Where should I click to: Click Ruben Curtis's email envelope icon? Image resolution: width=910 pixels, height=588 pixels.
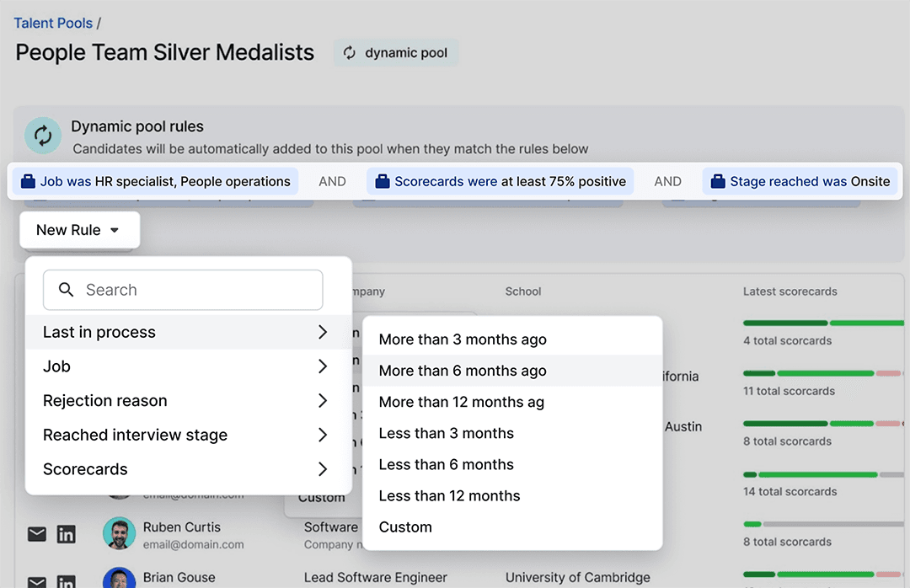coord(37,534)
